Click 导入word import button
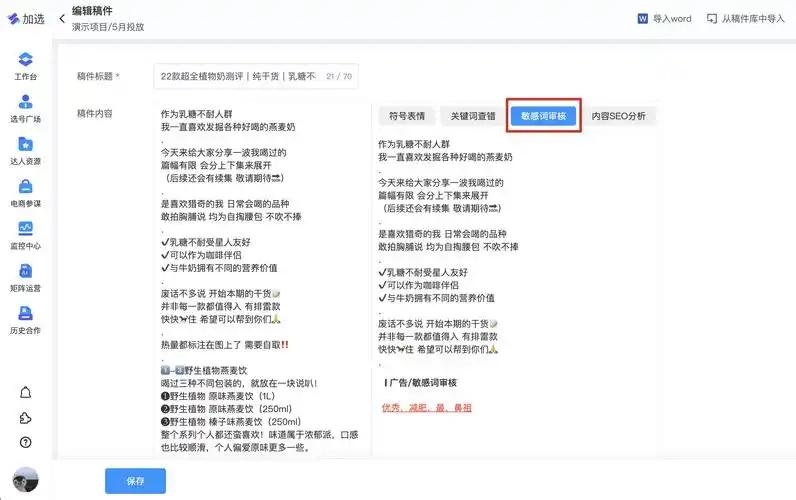 pos(664,19)
